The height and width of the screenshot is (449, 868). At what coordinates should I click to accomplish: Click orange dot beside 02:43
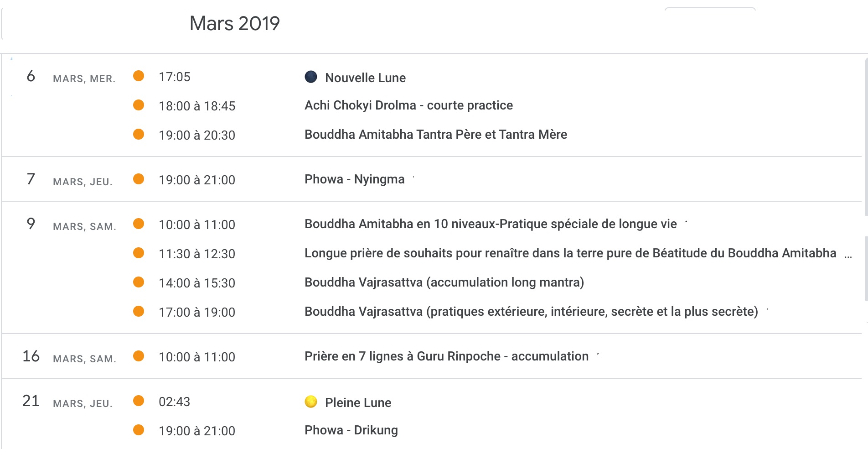point(139,401)
